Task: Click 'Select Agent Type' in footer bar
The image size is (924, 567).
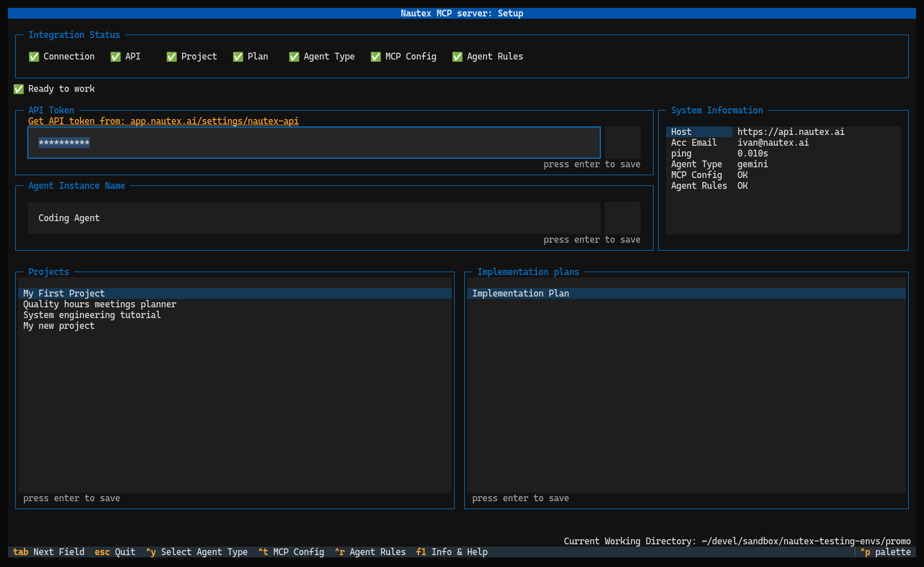Action: (x=197, y=552)
